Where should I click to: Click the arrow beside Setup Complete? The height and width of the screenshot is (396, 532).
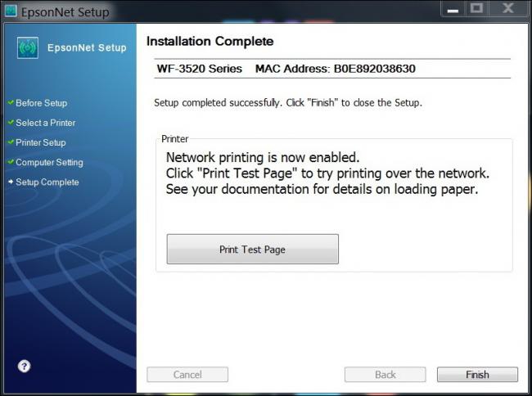(11, 182)
